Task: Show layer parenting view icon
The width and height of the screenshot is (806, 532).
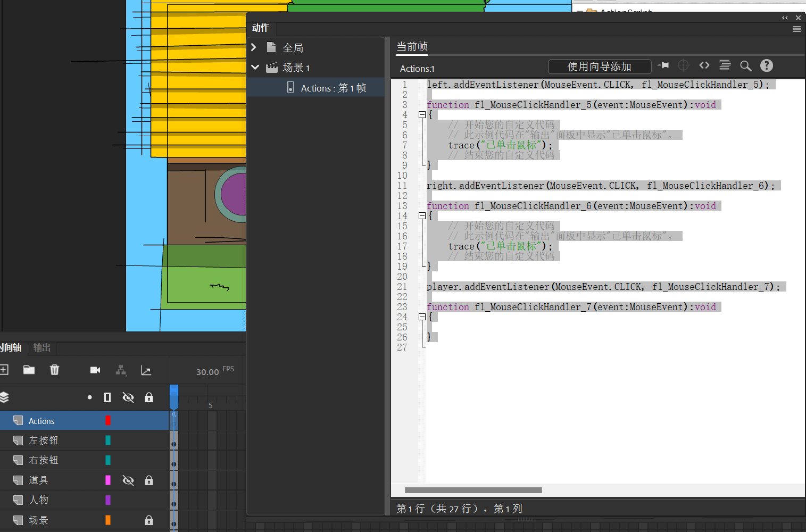Action: pos(121,370)
